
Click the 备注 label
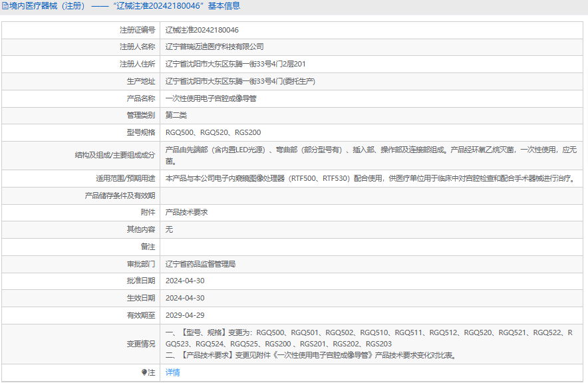pyautogui.click(x=148, y=247)
